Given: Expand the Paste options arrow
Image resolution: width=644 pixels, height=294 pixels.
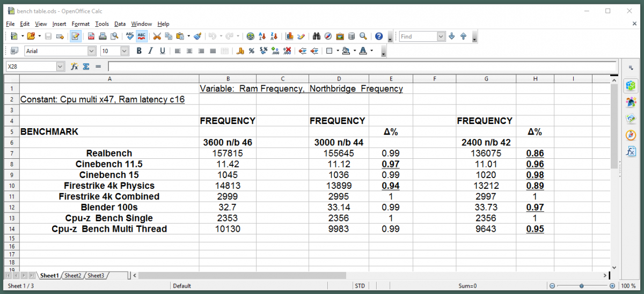Looking at the screenshot, I should (189, 36).
